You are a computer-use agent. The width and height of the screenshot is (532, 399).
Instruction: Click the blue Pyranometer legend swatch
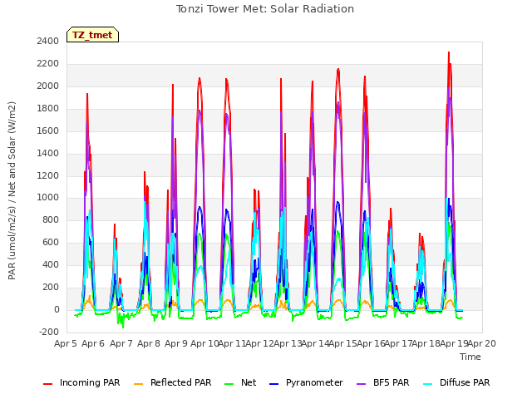[273, 384]
